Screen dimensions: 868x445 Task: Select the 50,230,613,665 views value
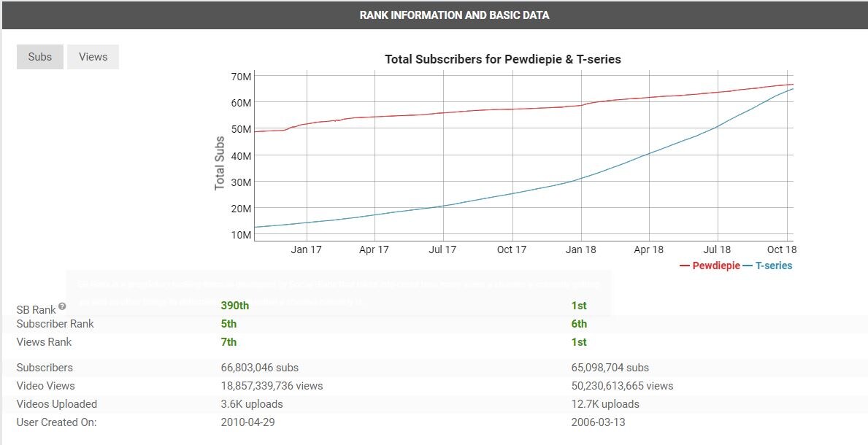click(x=622, y=386)
